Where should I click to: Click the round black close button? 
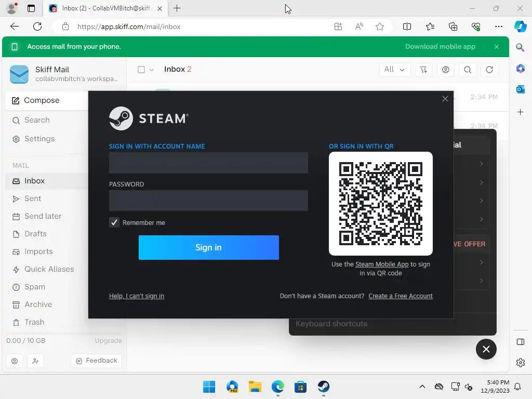[486, 349]
